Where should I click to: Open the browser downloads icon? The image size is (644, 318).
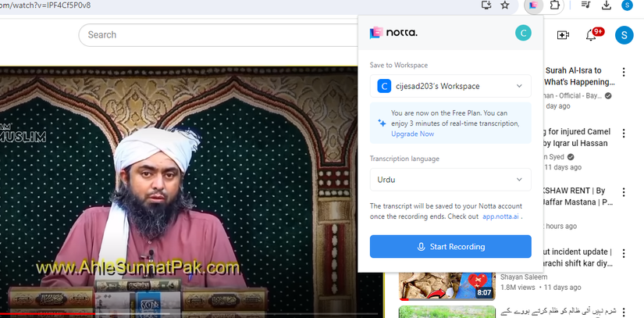coord(607,5)
